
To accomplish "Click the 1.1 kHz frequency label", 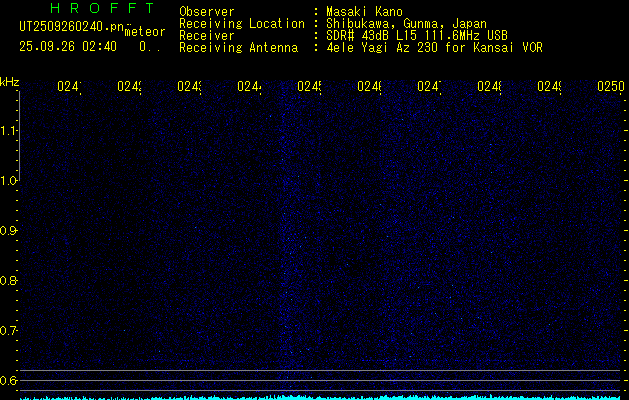I will tap(8, 130).
